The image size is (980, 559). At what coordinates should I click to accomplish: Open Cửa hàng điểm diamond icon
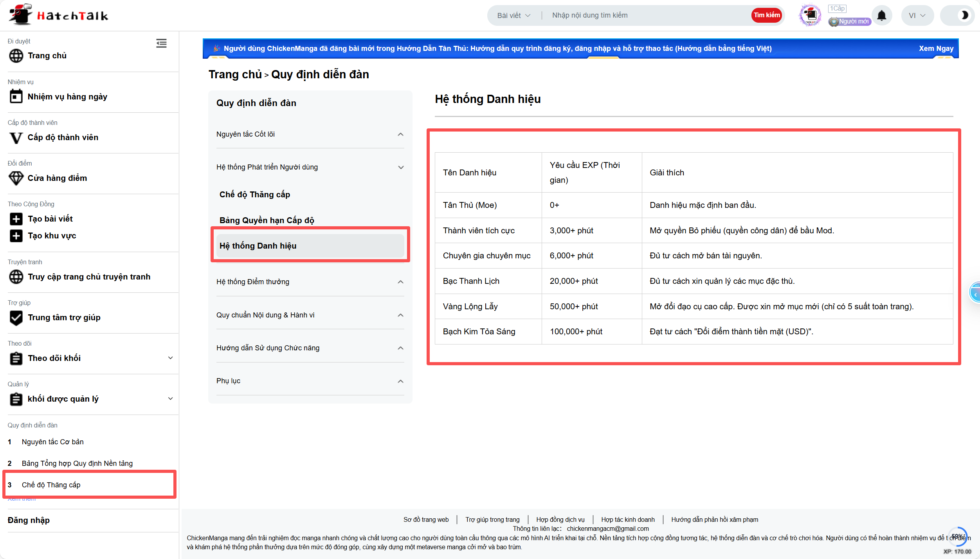16,178
